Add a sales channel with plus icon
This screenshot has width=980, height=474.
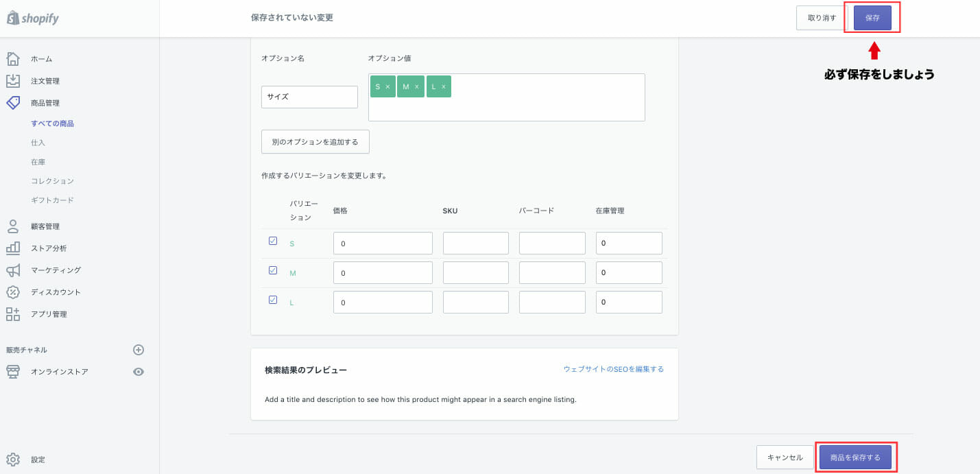[139, 350]
